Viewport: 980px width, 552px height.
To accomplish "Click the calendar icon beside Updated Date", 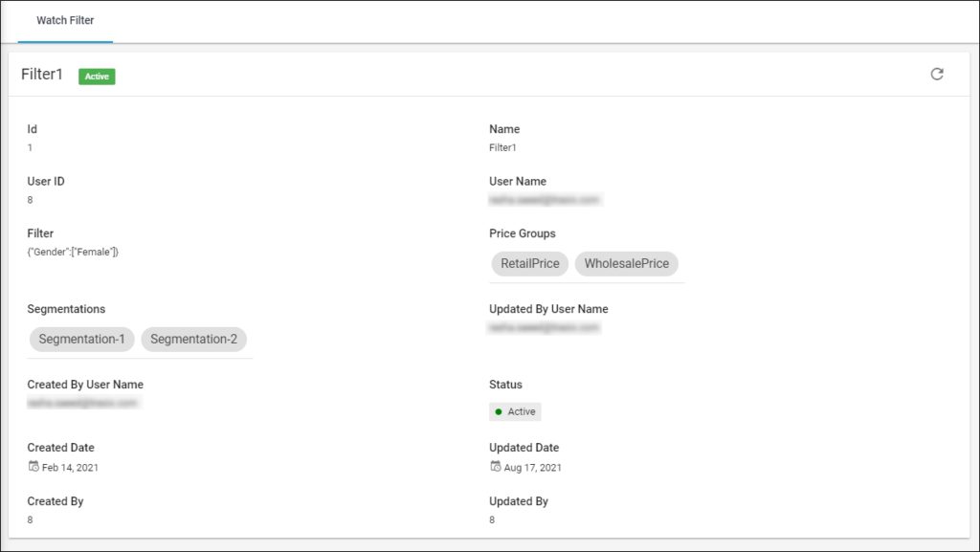I will (495, 467).
